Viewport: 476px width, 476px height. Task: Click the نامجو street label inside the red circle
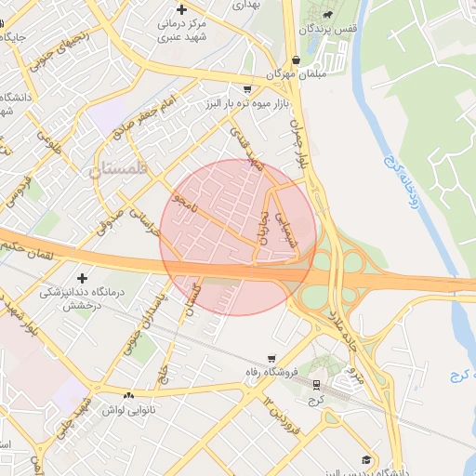185,204
